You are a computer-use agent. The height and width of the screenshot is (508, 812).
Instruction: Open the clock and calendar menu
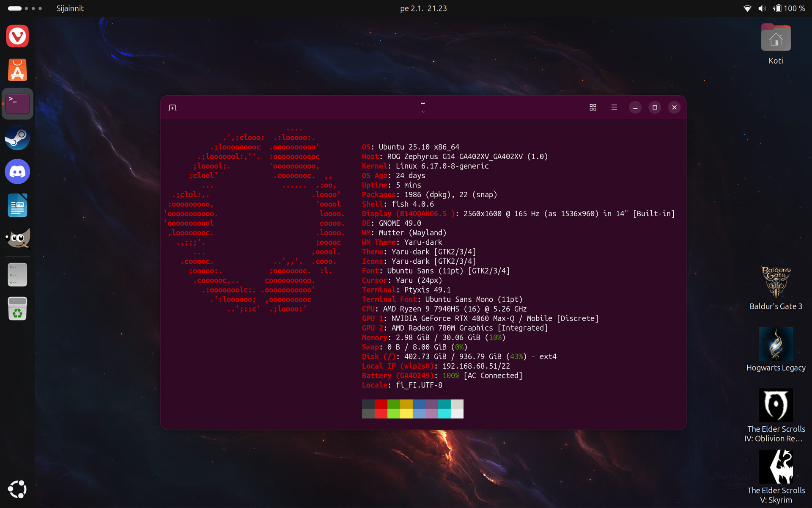[423, 8]
